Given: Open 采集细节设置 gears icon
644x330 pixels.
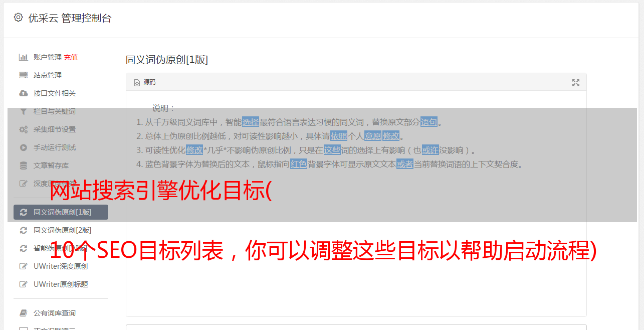Looking at the screenshot, I should tap(23, 129).
